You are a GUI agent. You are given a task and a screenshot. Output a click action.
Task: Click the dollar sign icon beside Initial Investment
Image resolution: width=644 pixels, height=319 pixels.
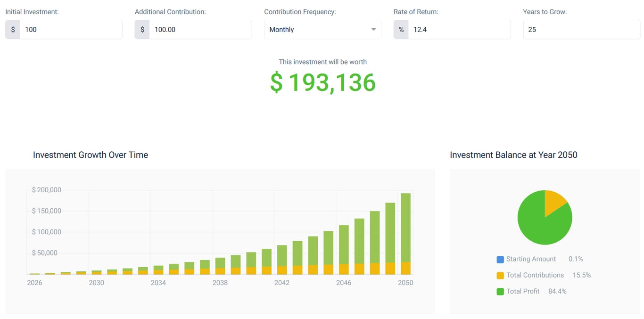12,29
